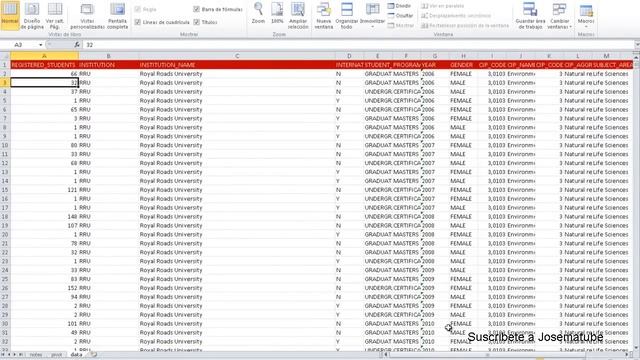The height and width of the screenshot is (360, 640).
Task: Hide the window with Ocultar
Action: point(400,16)
